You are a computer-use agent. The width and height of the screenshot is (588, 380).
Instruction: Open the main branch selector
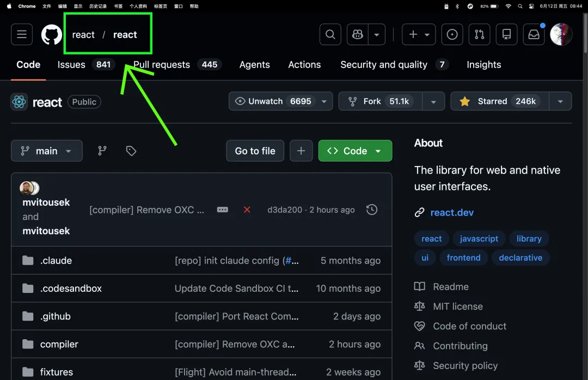(x=47, y=151)
